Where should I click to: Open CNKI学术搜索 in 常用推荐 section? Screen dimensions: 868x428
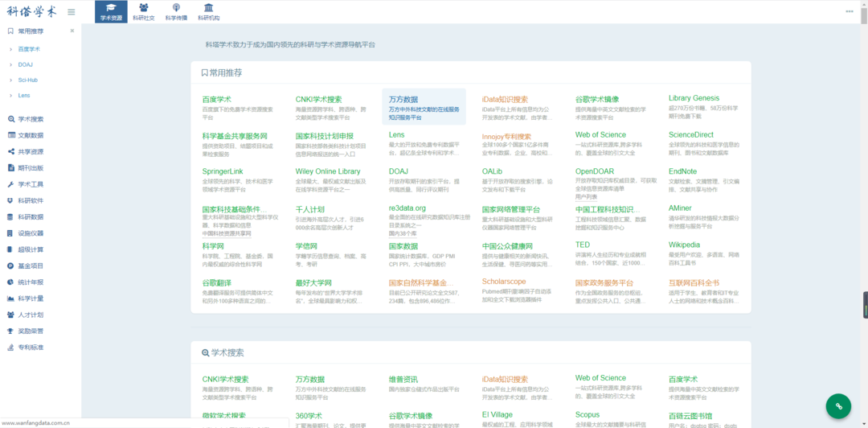coord(319,100)
